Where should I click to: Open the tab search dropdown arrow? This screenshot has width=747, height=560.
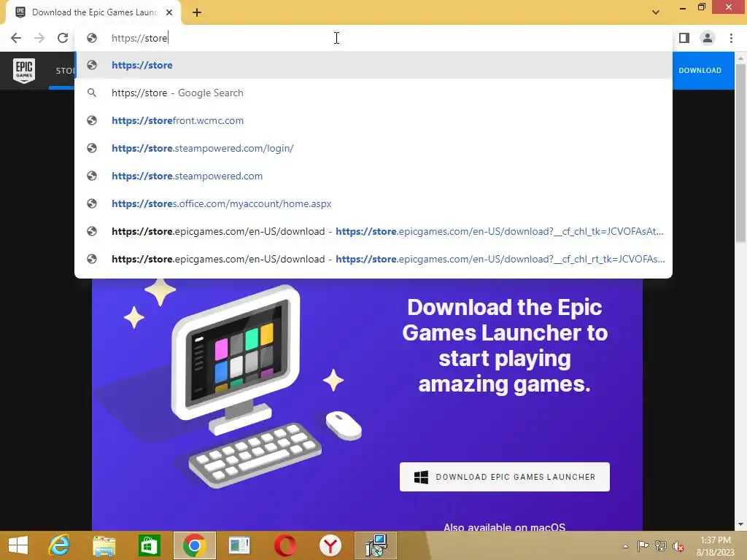tap(656, 12)
